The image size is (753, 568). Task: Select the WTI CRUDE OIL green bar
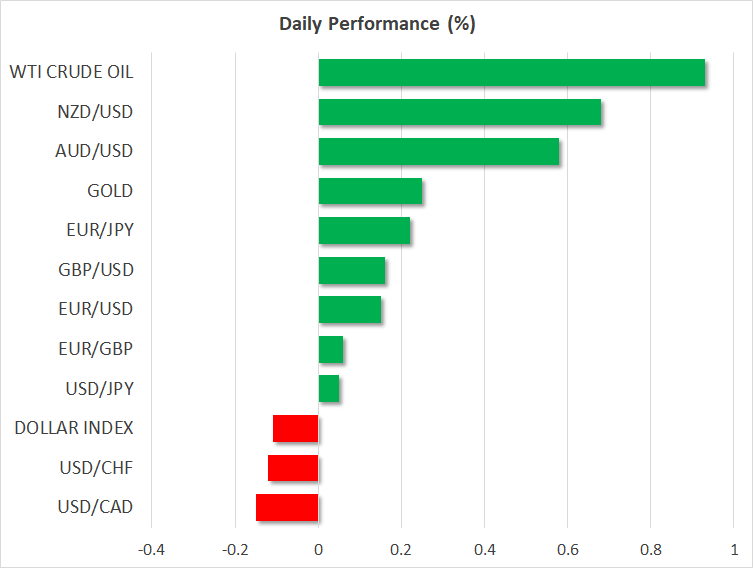511,73
